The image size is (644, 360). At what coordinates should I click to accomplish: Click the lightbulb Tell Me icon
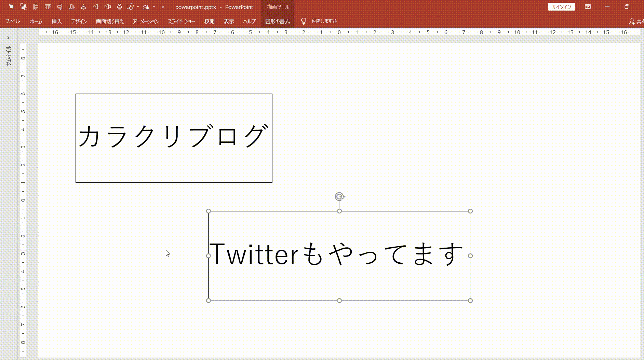(303, 21)
